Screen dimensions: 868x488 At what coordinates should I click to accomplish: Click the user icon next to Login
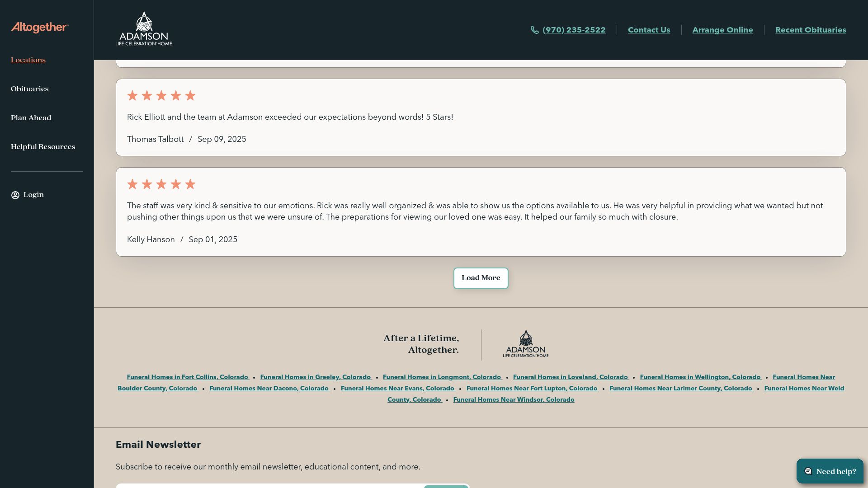pos(15,195)
